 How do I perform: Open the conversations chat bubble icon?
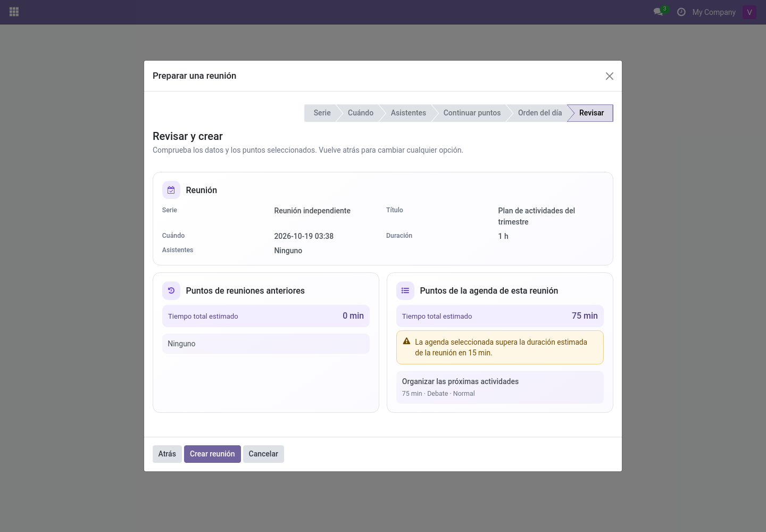[x=658, y=12]
